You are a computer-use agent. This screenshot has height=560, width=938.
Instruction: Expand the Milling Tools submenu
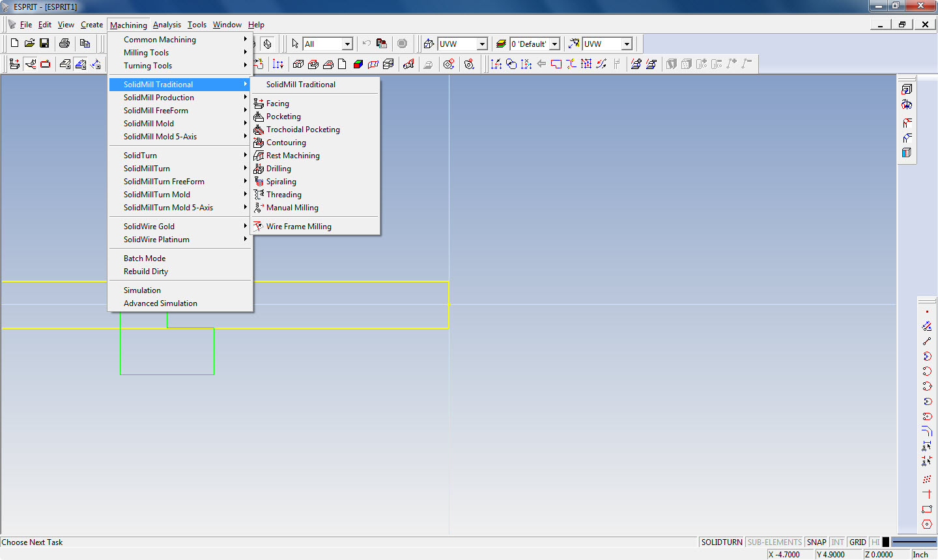tap(180, 53)
